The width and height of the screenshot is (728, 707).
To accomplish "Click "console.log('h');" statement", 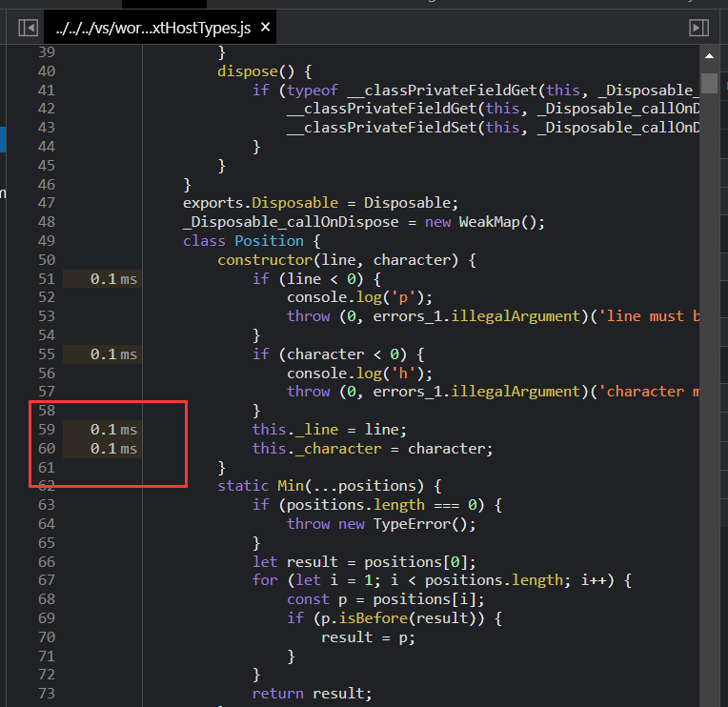I will pyautogui.click(x=359, y=374).
